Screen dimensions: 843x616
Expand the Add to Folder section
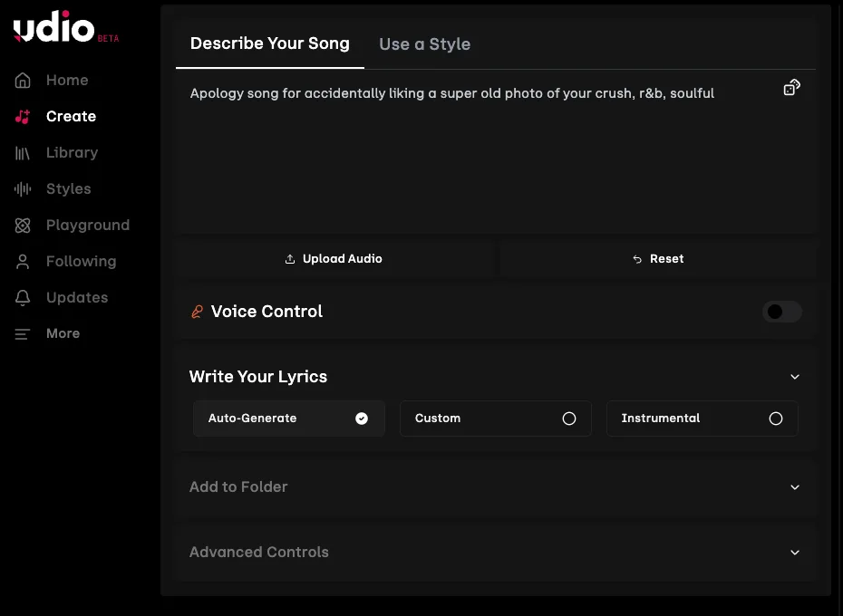click(x=495, y=487)
